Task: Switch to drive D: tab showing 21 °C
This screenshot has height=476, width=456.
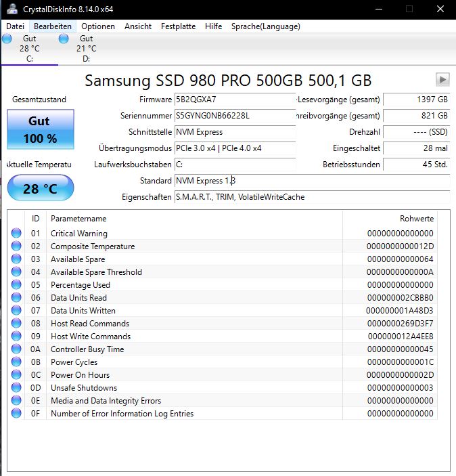Action: click(x=86, y=49)
